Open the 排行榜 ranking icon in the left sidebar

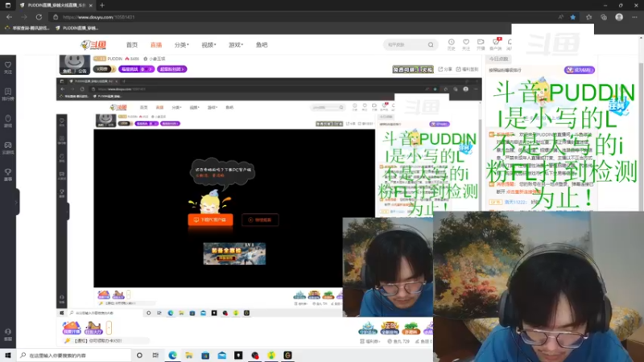click(x=8, y=94)
